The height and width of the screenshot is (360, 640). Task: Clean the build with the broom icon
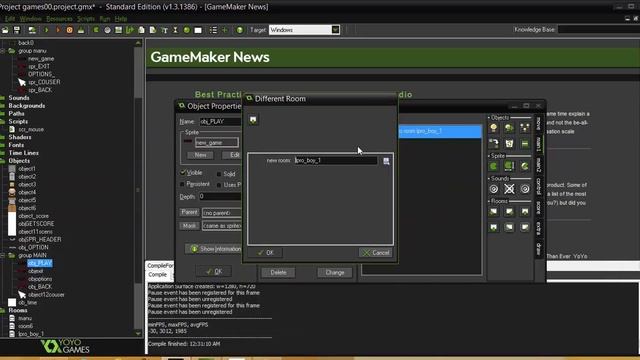[x=81, y=30]
